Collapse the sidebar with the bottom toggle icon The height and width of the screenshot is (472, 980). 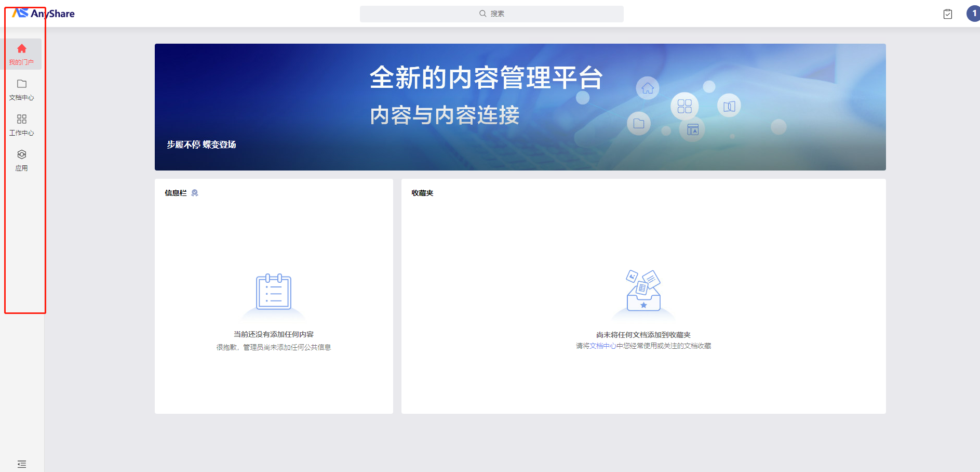point(21,464)
